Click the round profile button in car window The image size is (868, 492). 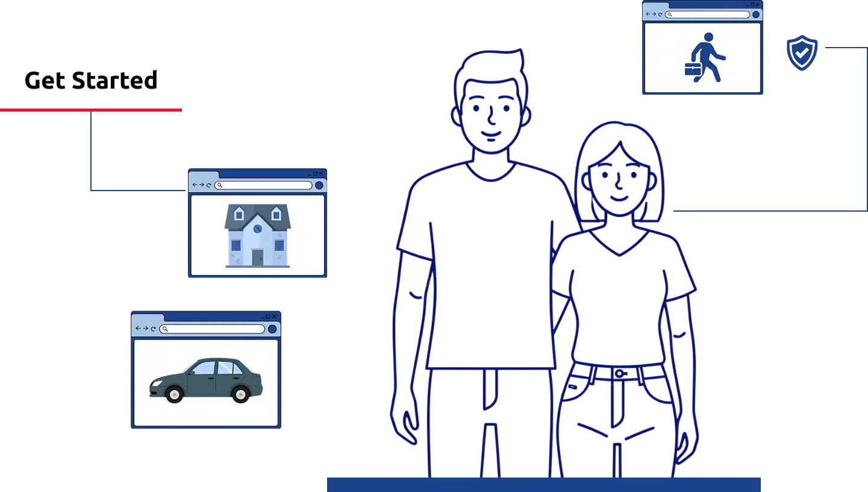point(272,329)
